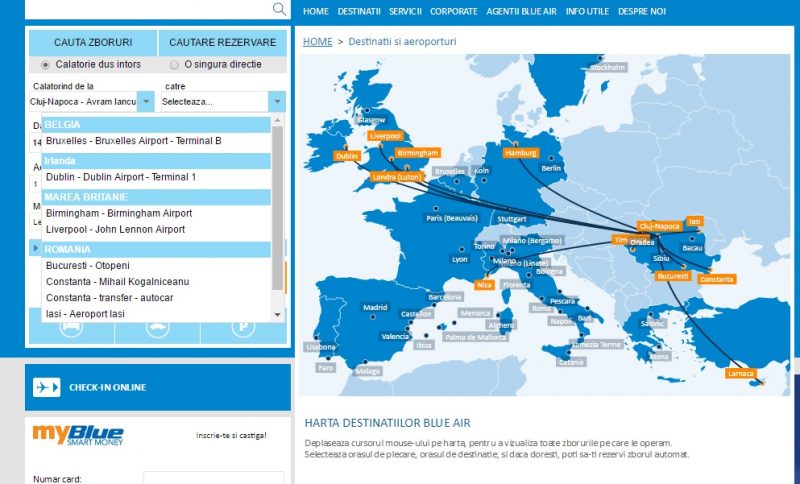Click Hamburg label on the map
Viewport: 800px width, 484px height.
click(520, 153)
